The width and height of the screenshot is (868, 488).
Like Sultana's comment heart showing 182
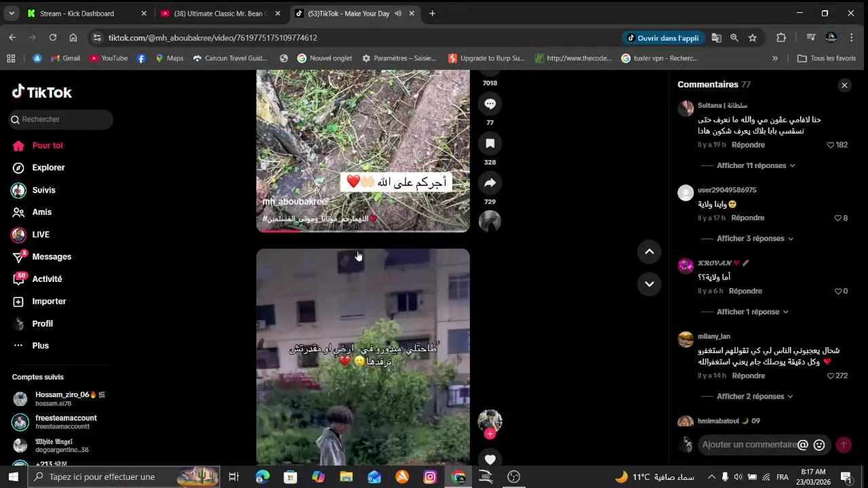831,145
